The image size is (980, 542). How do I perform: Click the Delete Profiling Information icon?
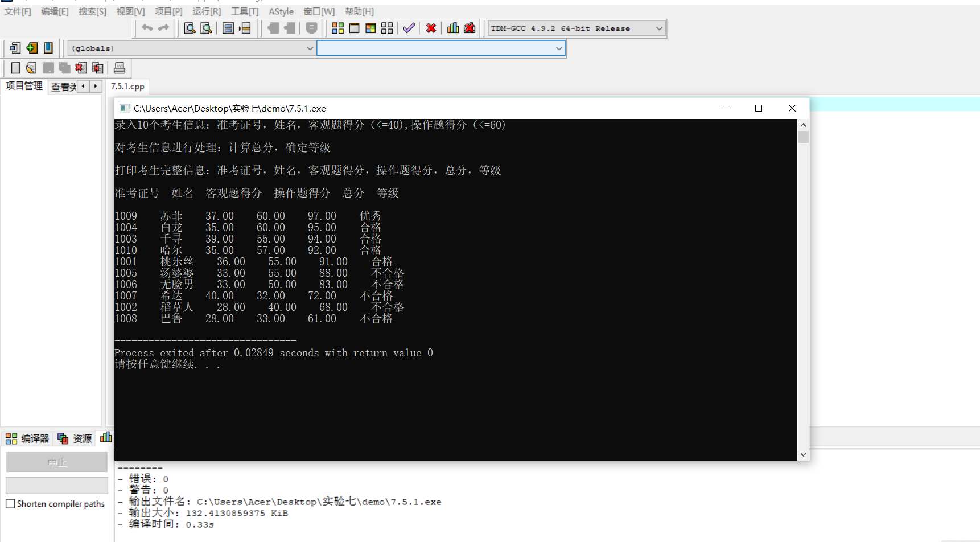click(x=470, y=28)
